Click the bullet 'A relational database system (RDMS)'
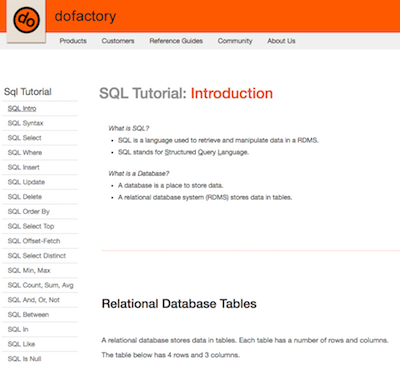The height and width of the screenshot is (365, 400). click(205, 197)
